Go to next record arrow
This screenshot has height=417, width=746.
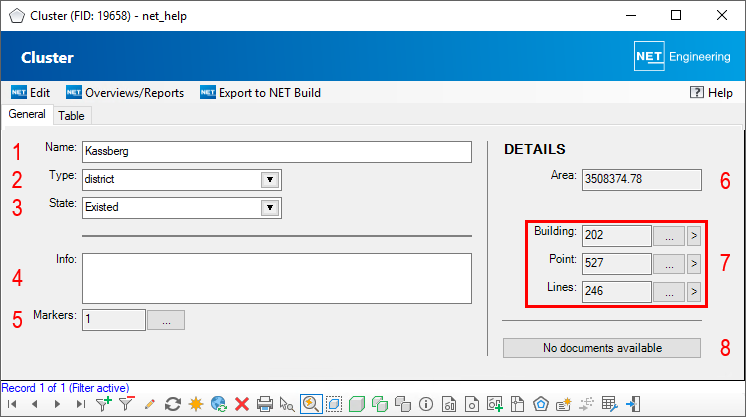click(58, 405)
